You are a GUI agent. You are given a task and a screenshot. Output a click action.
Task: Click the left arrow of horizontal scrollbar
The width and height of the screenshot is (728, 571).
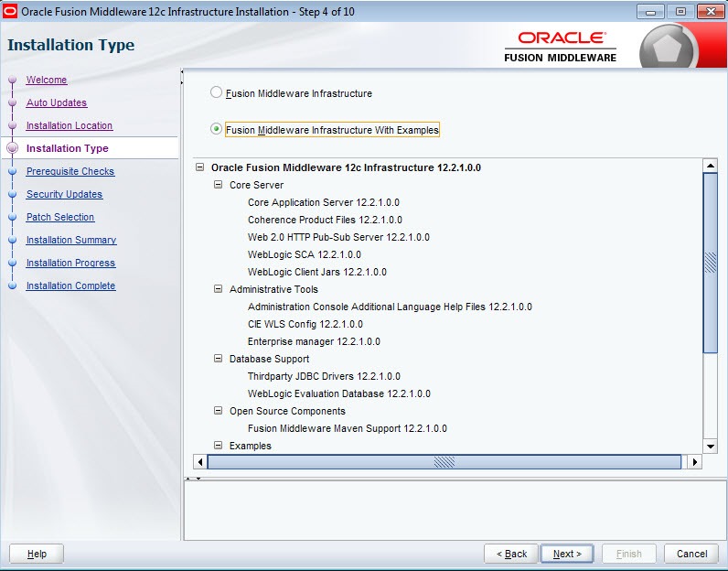(x=200, y=462)
